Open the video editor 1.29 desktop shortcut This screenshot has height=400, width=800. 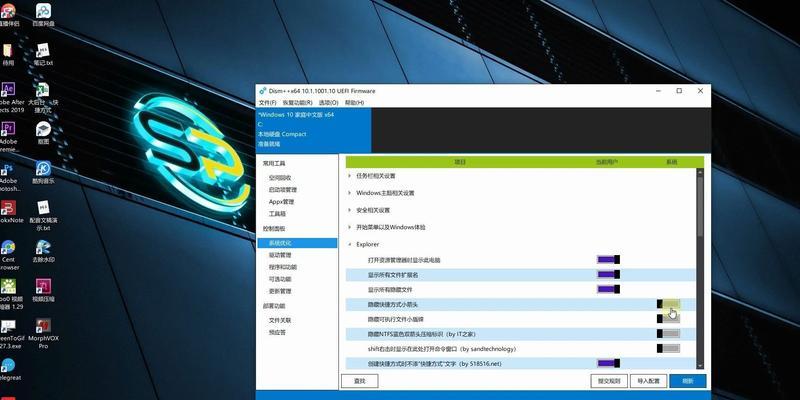(9, 294)
